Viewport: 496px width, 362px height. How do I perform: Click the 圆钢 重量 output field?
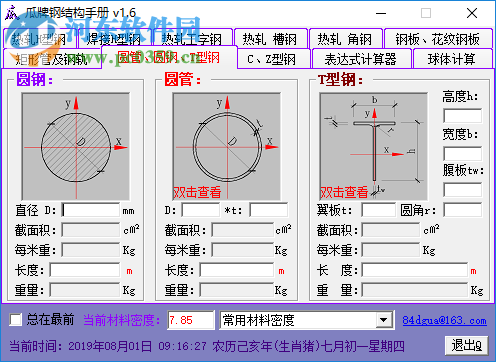85,290
